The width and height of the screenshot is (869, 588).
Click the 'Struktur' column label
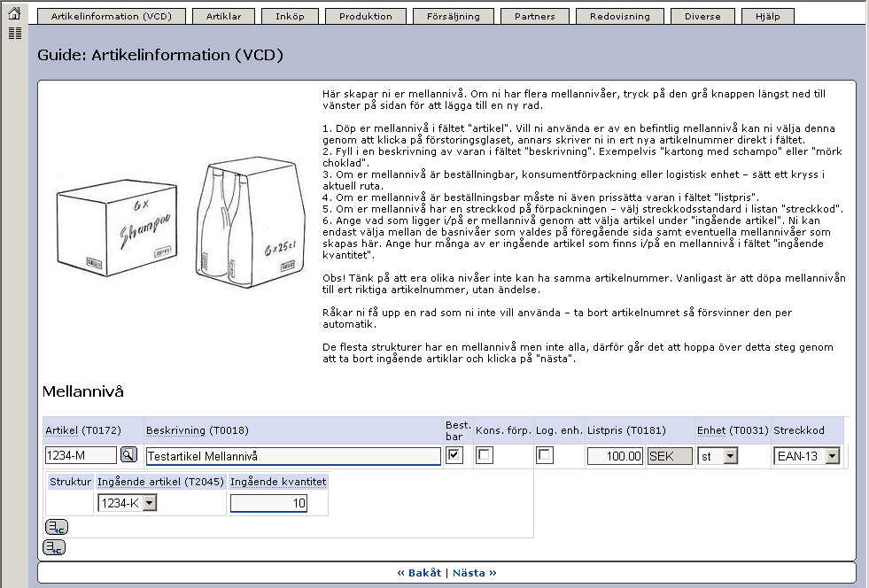pos(70,482)
